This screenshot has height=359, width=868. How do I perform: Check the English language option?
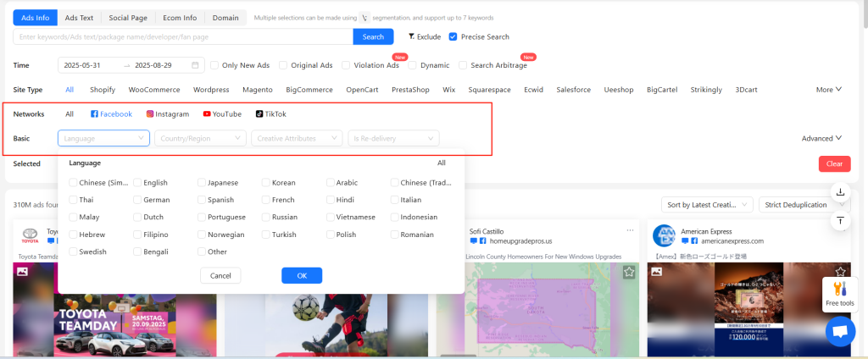[137, 183]
